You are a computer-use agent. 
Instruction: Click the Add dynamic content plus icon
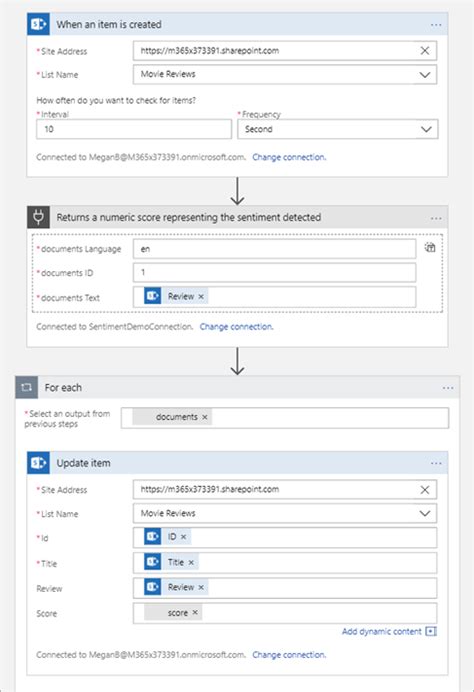(431, 632)
